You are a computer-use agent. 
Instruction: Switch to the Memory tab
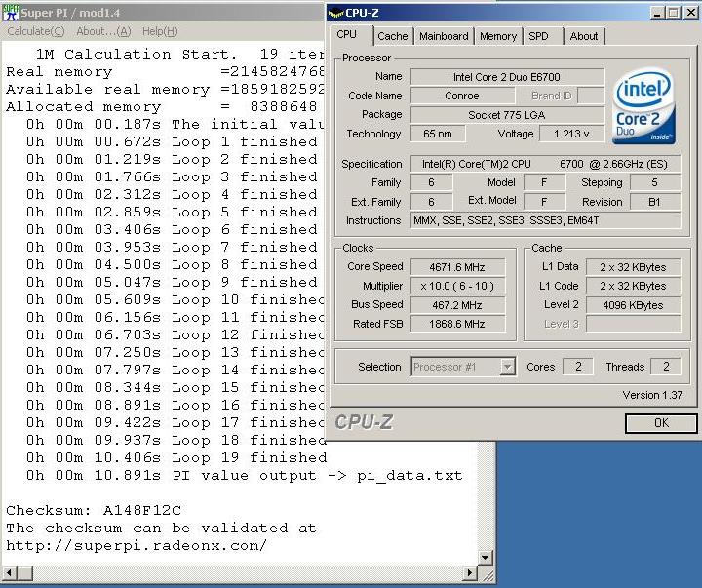coord(498,36)
